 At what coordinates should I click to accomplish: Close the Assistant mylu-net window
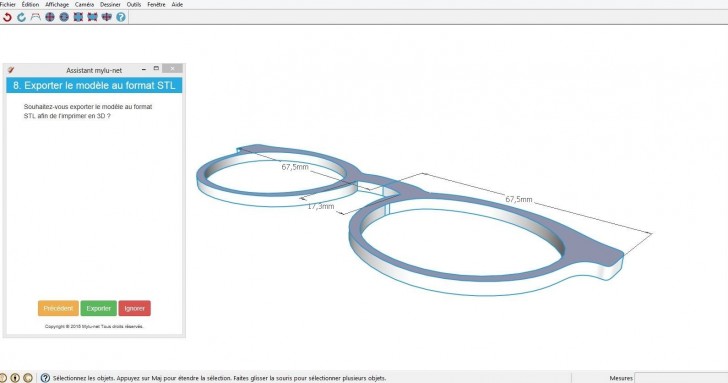[x=172, y=69]
